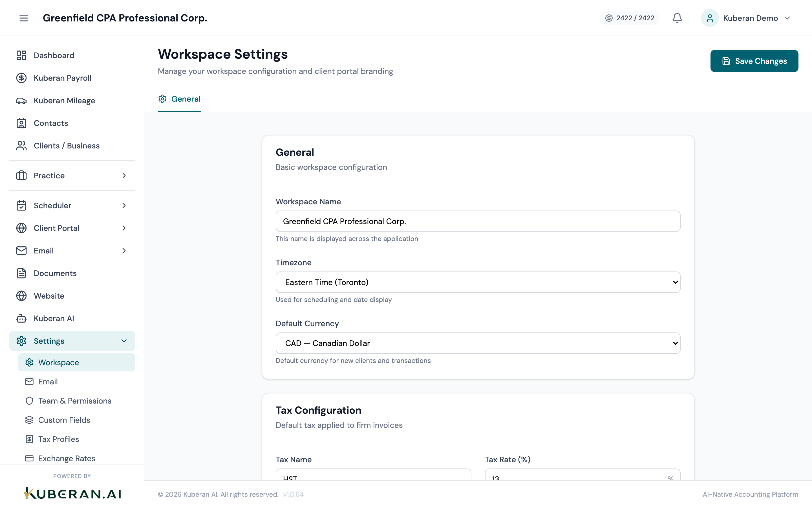This screenshot has width=812, height=508.
Task: Expand the Scheduler menu chevron
Action: tap(124, 205)
